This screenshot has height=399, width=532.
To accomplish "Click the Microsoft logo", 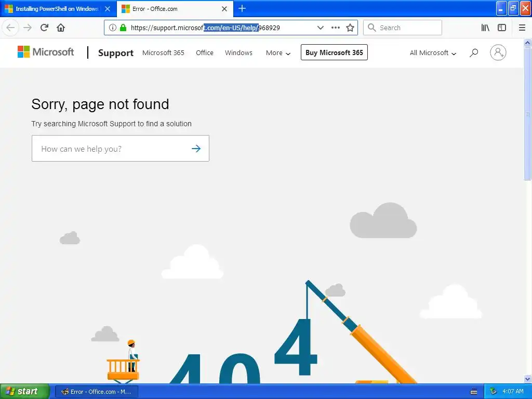I will click(x=46, y=52).
